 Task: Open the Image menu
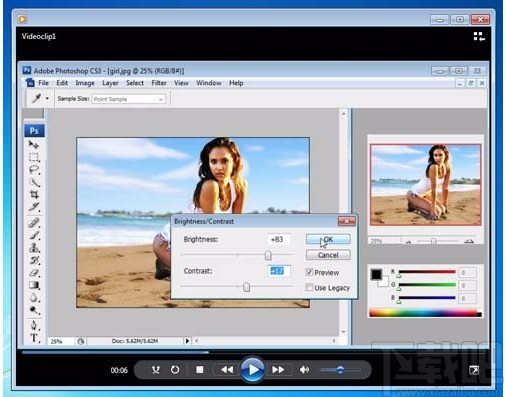pos(85,83)
